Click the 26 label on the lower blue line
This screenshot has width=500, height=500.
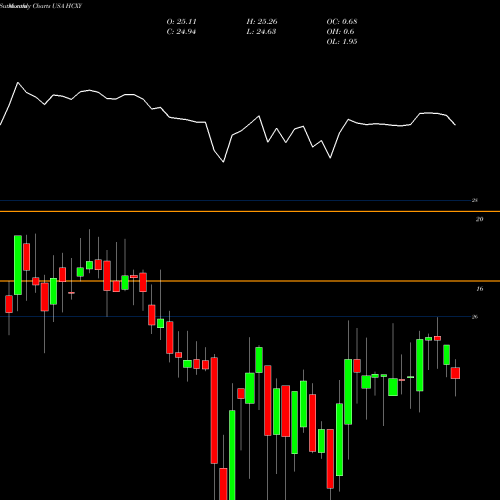[x=475, y=317]
